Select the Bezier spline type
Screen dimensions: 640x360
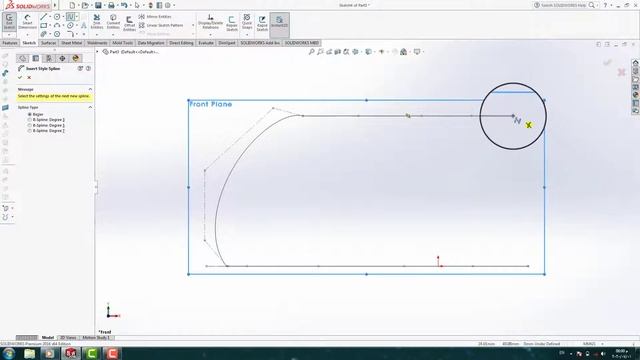tap(29, 115)
